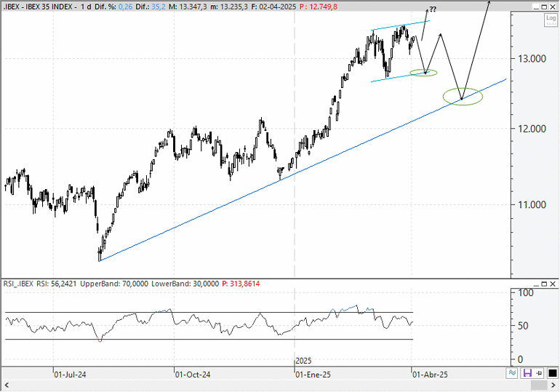Viewport: 560px width, 392px height.
Task: Click the RSI axis 100 label
Action: pos(526,293)
